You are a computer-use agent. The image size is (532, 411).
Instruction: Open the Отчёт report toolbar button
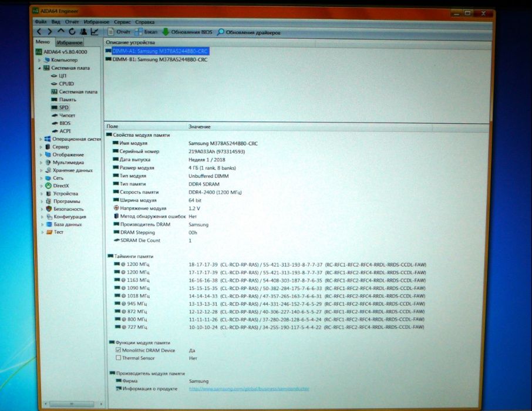119,32
